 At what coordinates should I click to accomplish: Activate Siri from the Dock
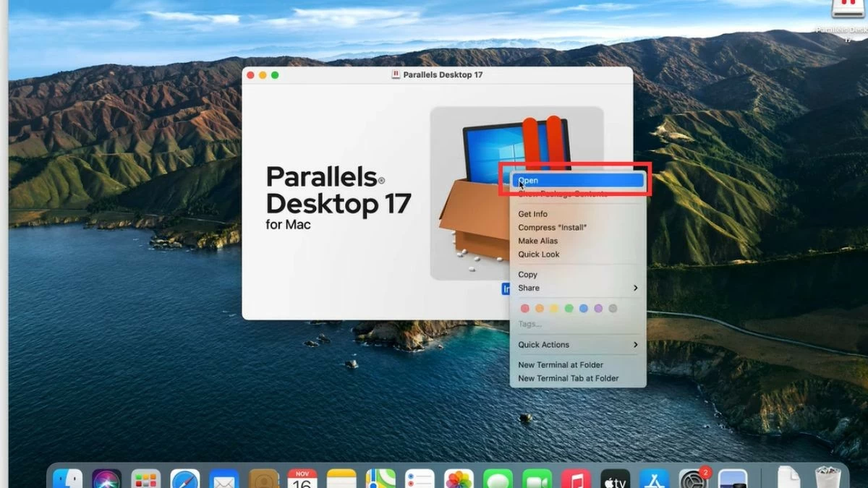109,477
